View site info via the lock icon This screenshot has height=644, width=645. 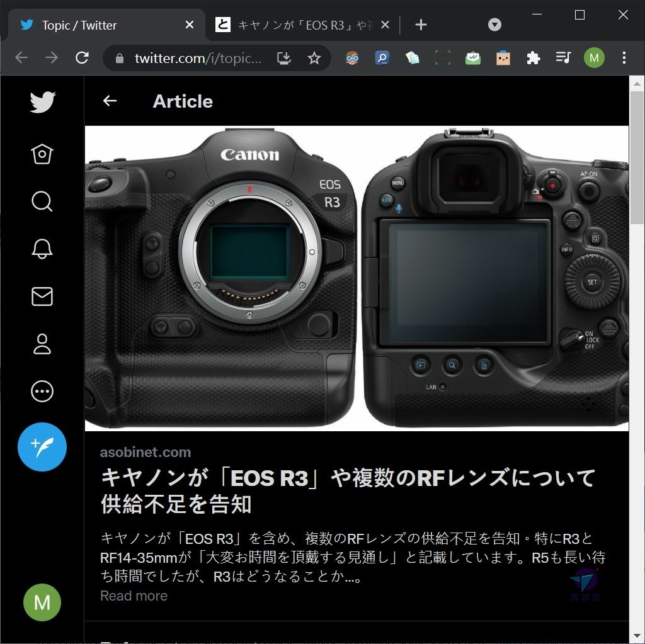tap(120, 58)
